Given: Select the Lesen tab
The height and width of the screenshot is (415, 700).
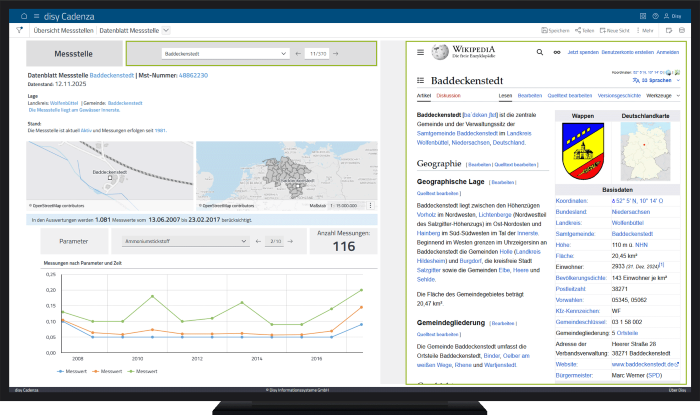Looking at the screenshot, I should pyautogui.click(x=505, y=95).
